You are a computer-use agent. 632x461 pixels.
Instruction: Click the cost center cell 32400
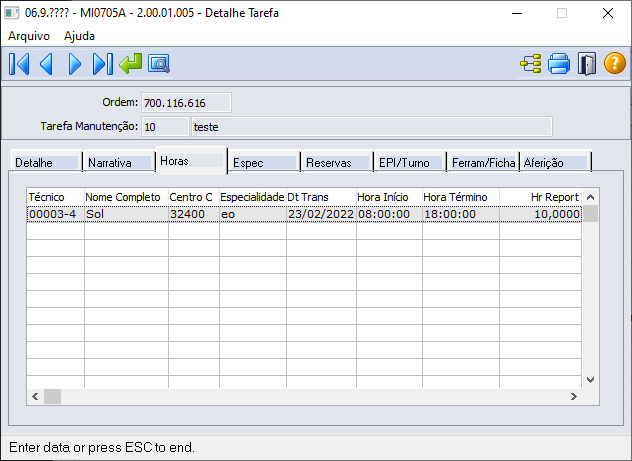pos(194,214)
